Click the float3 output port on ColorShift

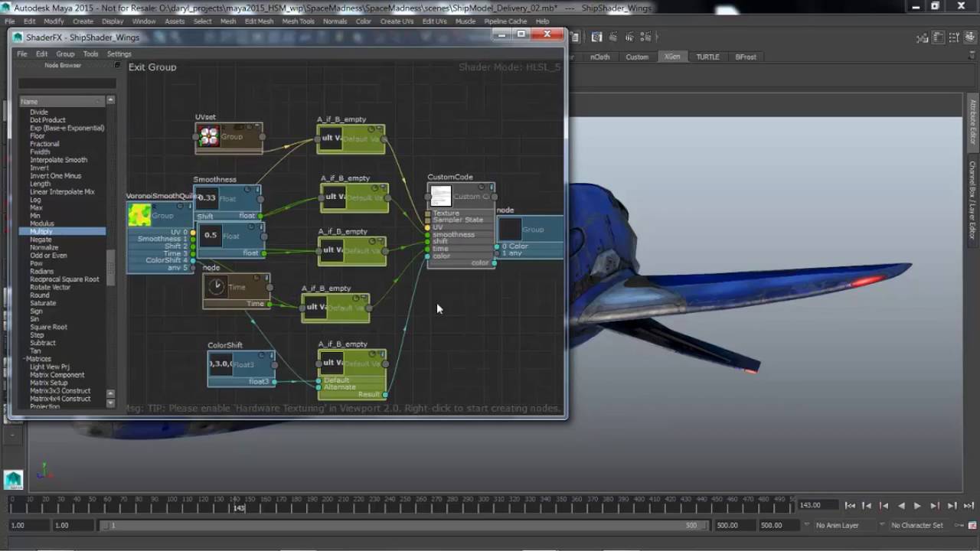click(273, 381)
